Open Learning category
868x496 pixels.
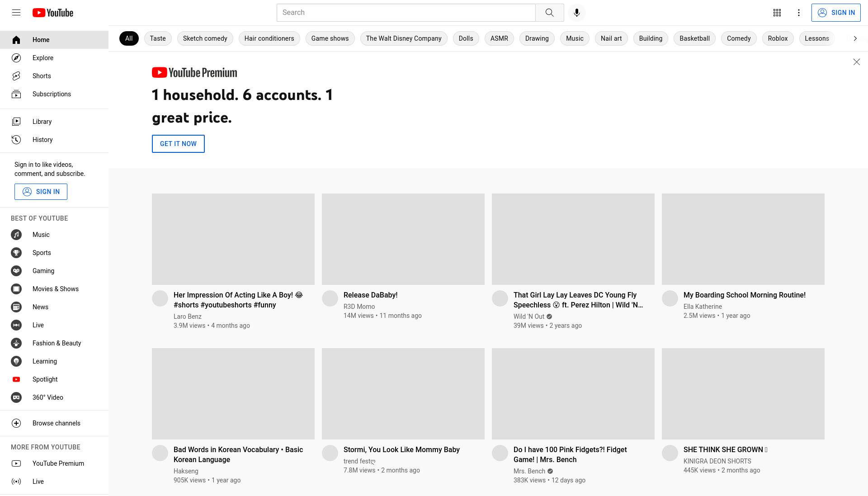click(x=54, y=361)
